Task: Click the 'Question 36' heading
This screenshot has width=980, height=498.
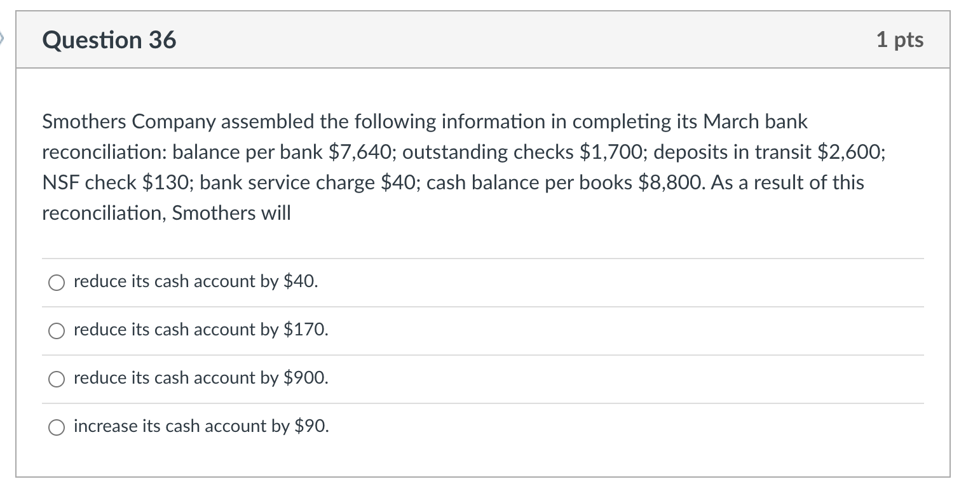Action: click(109, 40)
